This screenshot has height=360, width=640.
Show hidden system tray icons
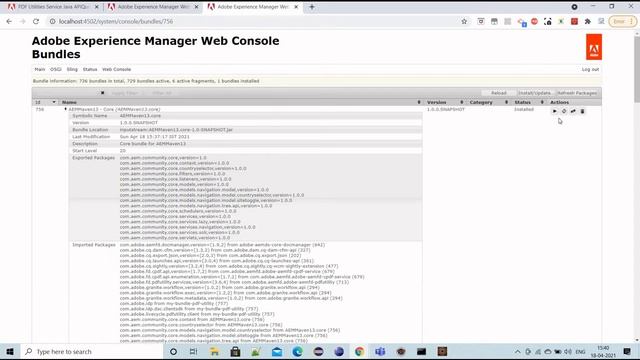(x=518, y=351)
